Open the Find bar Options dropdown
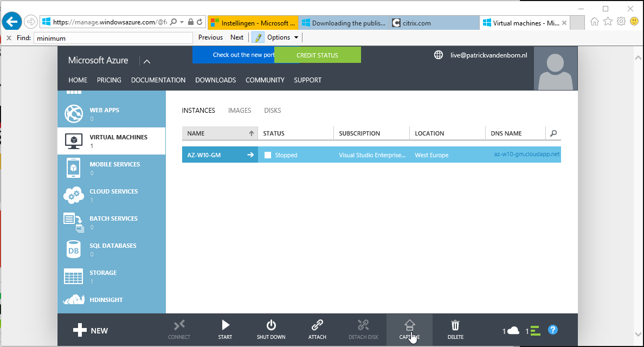The width and height of the screenshot is (644, 347). click(282, 37)
